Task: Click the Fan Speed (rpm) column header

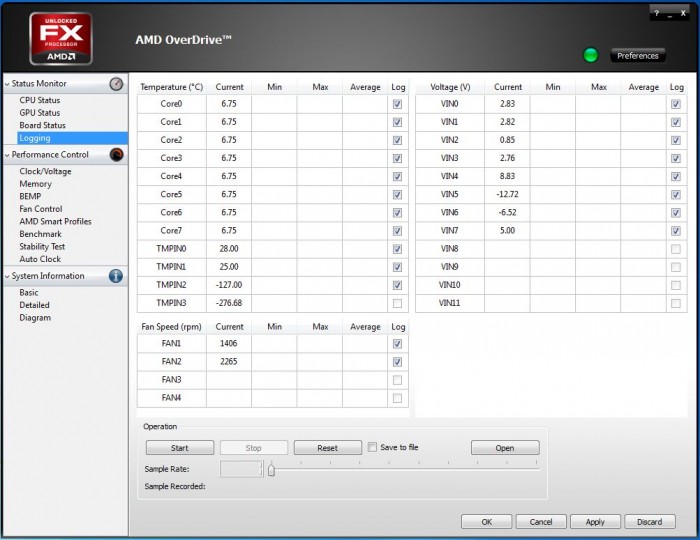Action: click(x=171, y=327)
